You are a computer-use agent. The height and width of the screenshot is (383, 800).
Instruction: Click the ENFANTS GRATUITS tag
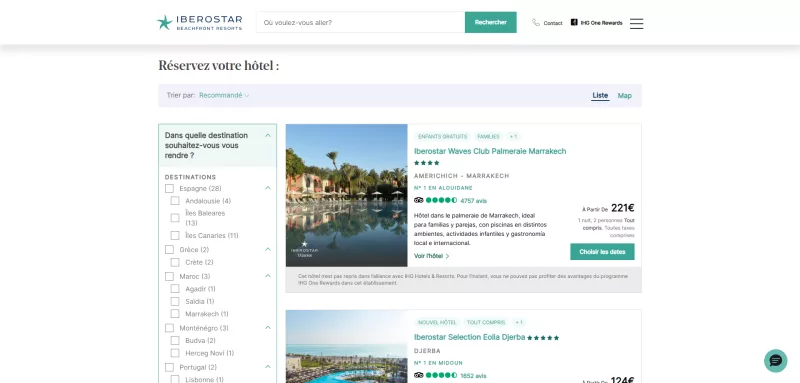[x=442, y=137]
